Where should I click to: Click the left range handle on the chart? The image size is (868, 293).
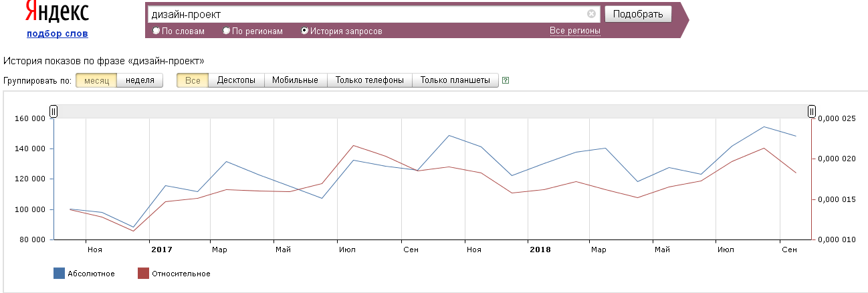pyautogui.click(x=54, y=112)
